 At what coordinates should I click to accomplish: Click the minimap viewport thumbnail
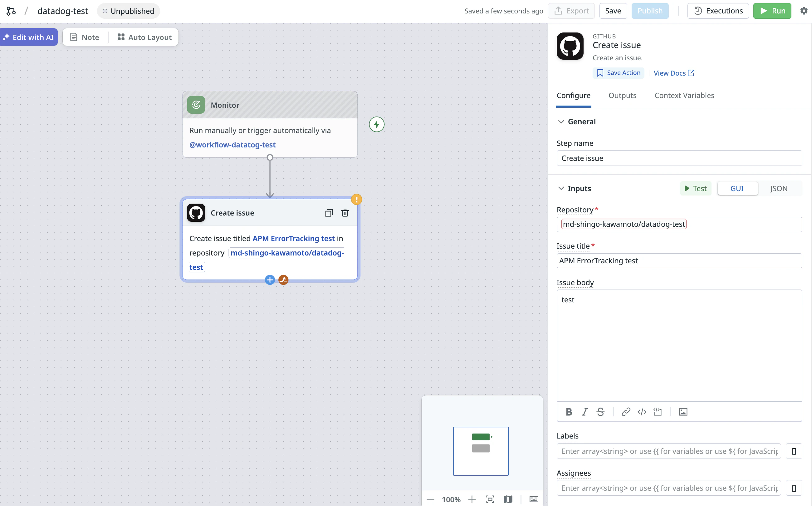click(x=481, y=451)
